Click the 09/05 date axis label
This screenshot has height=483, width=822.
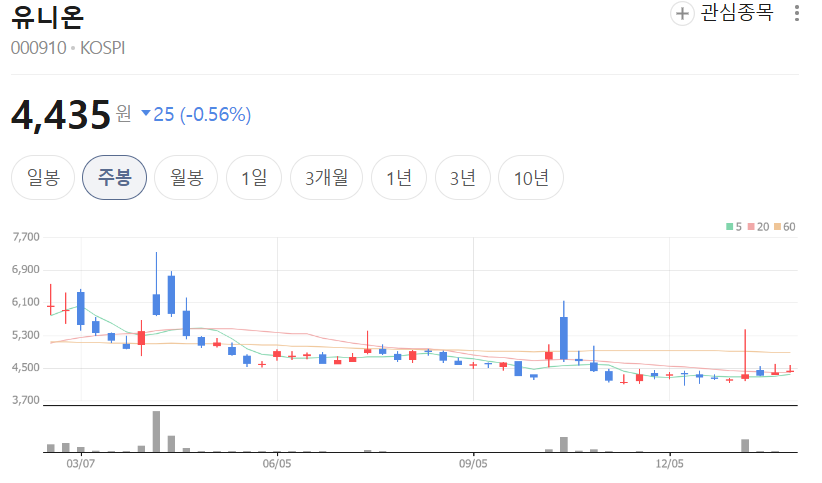pos(473,464)
